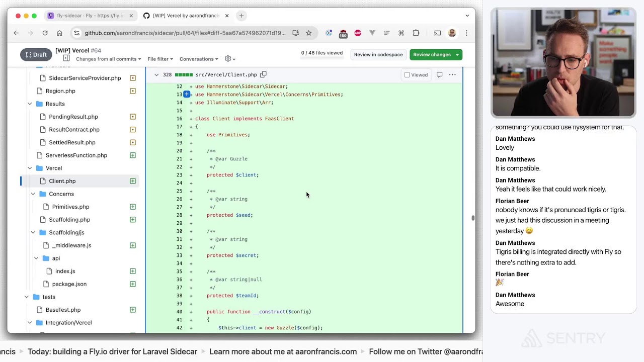Open the command-symbol extension icon
Image resolution: width=644 pixels, height=362 pixels.
[x=401, y=33]
